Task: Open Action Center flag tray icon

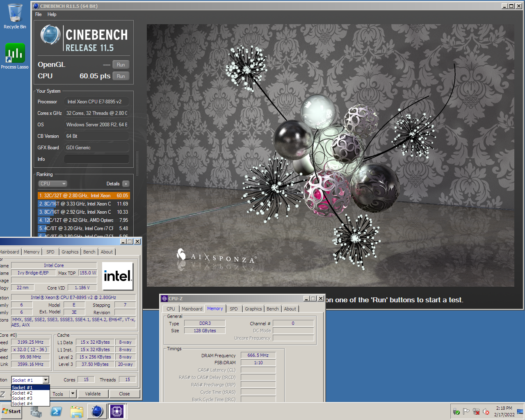Action: [466, 411]
